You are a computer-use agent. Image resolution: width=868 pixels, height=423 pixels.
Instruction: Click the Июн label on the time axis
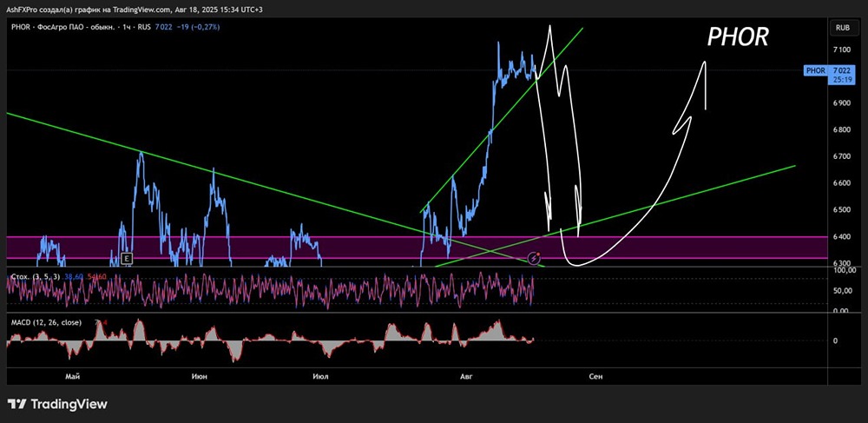coord(200,376)
